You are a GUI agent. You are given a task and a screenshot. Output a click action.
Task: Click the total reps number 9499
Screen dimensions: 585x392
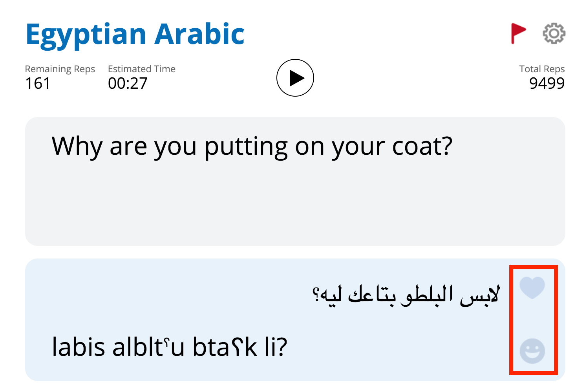(x=547, y=83)
